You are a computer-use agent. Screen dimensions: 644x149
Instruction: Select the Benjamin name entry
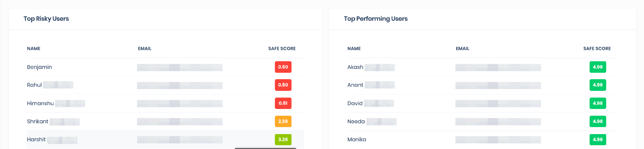tap(39, 67)
